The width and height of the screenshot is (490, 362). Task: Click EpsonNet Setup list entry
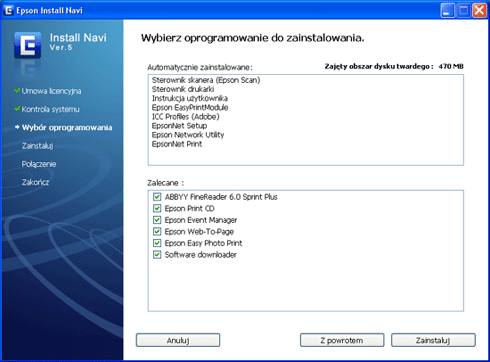tap(179, 126)
